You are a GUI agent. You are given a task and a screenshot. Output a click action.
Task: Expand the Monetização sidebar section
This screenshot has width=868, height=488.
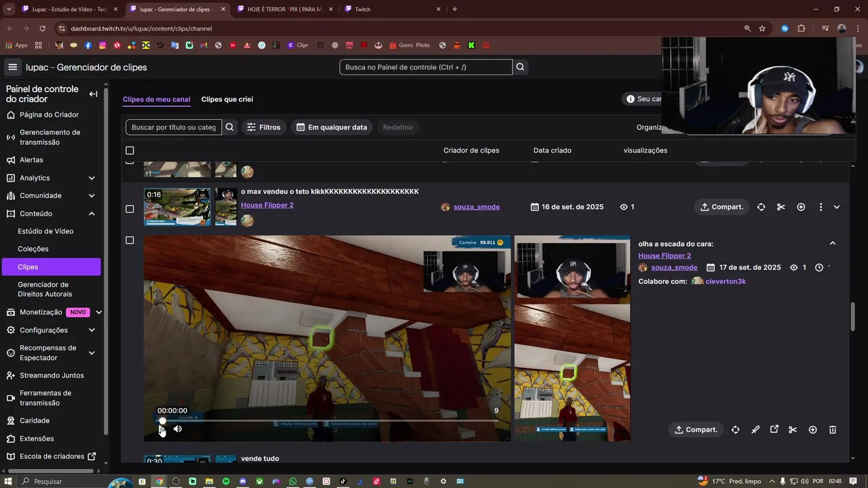[99, 312]
